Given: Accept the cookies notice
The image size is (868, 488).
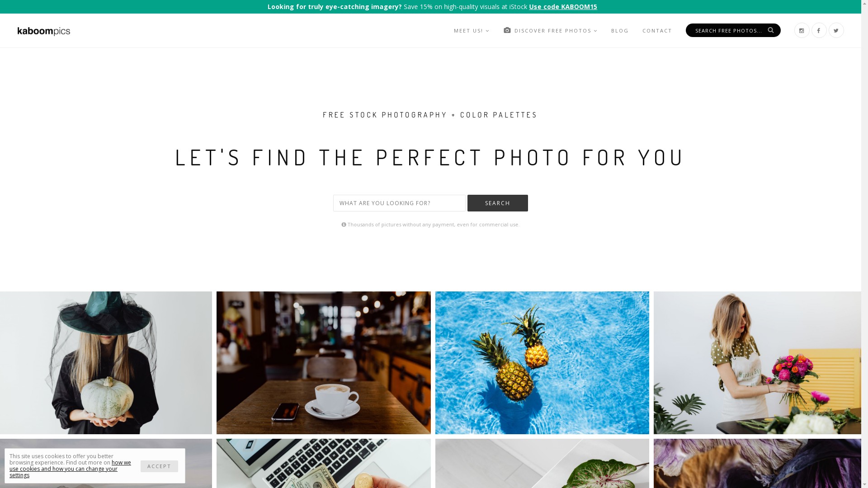Looking at the screenshot, I should 159,466.
